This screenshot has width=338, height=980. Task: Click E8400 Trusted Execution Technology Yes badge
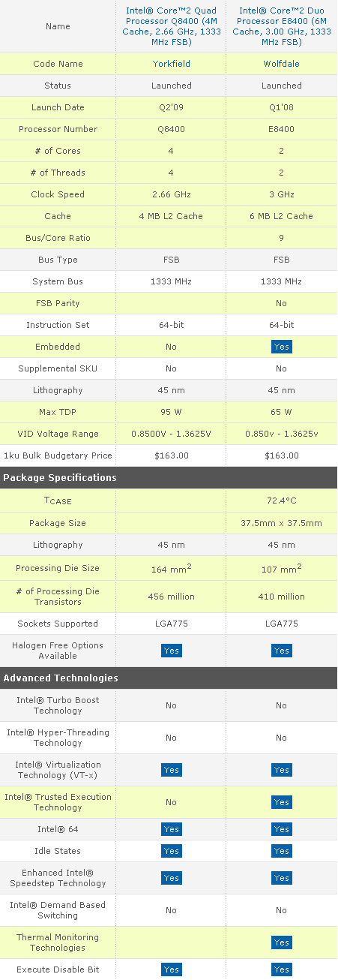pyautogui.click(x=282, y=802)
